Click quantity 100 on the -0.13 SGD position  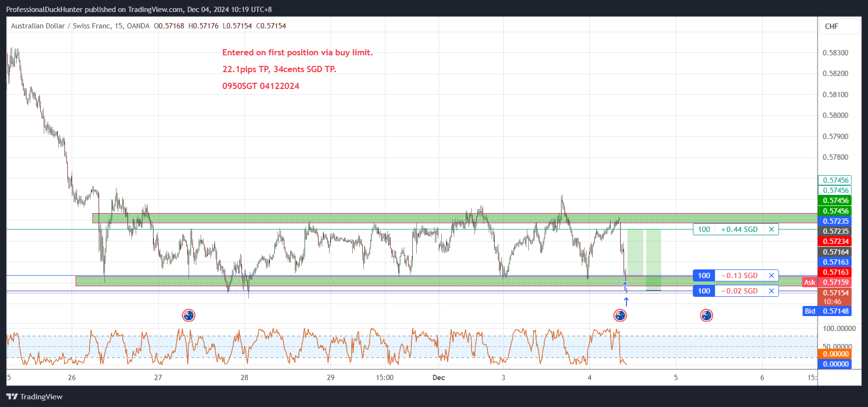pos(704,276)
